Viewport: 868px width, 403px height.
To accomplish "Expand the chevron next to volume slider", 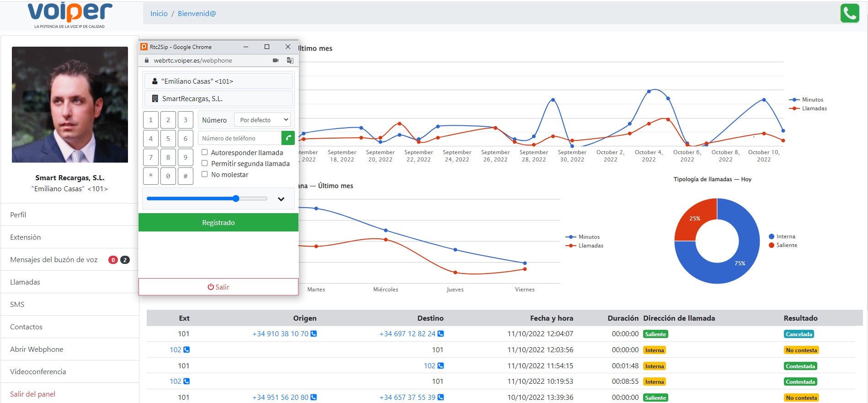I will tap(281, 199).
